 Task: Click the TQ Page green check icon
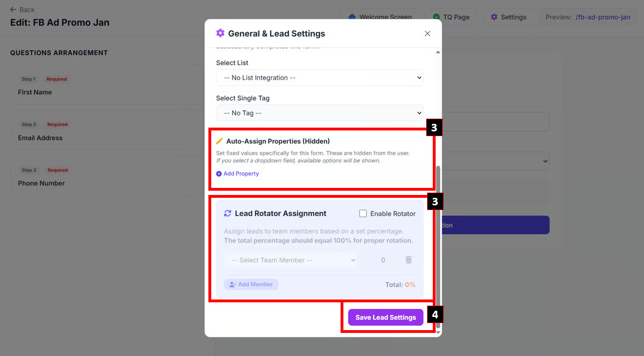437,17
